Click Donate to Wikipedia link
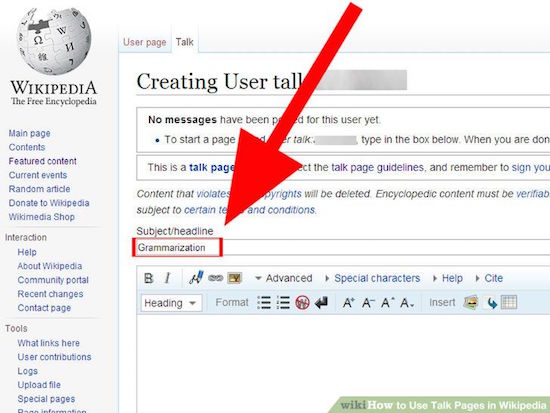The width and height of the screenshot is (550, 413). pos(49,203)
